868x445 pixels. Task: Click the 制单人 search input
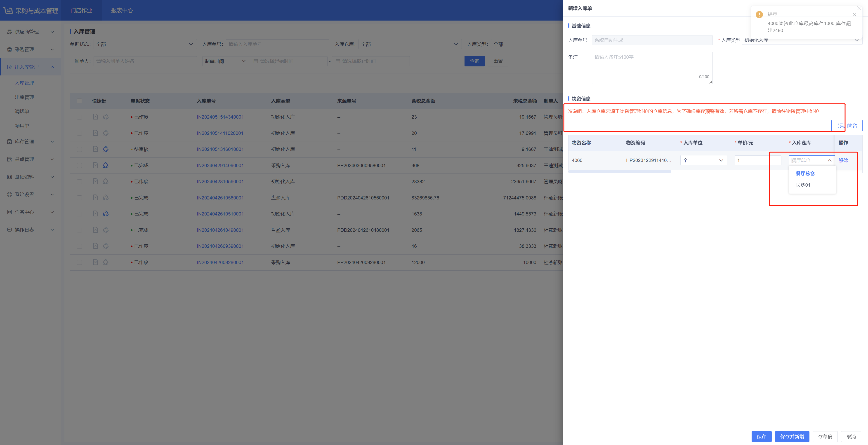coord(145,61)
